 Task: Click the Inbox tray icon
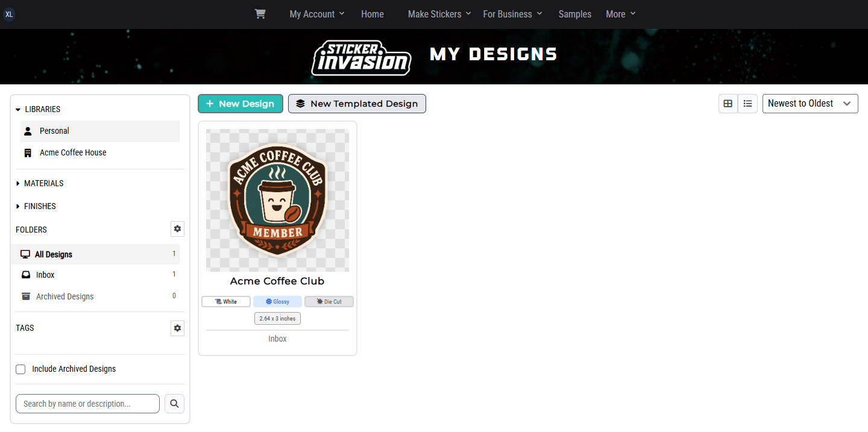[x=26, y=275]
